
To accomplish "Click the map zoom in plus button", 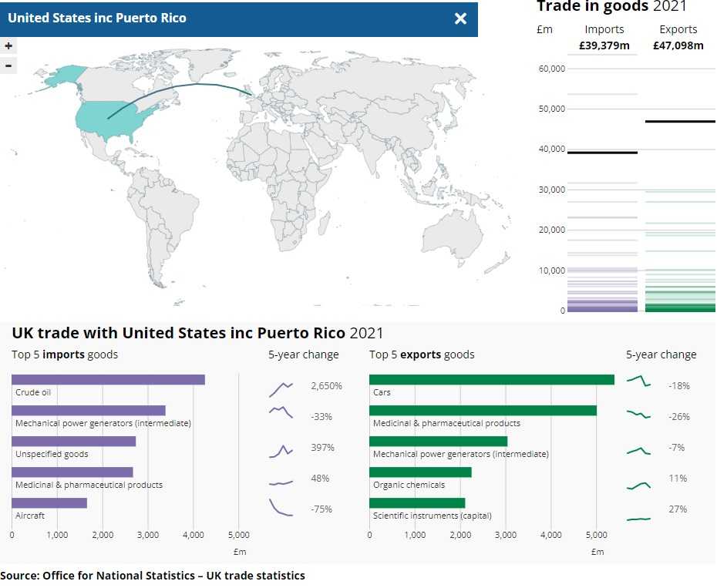I will point(8,46).
